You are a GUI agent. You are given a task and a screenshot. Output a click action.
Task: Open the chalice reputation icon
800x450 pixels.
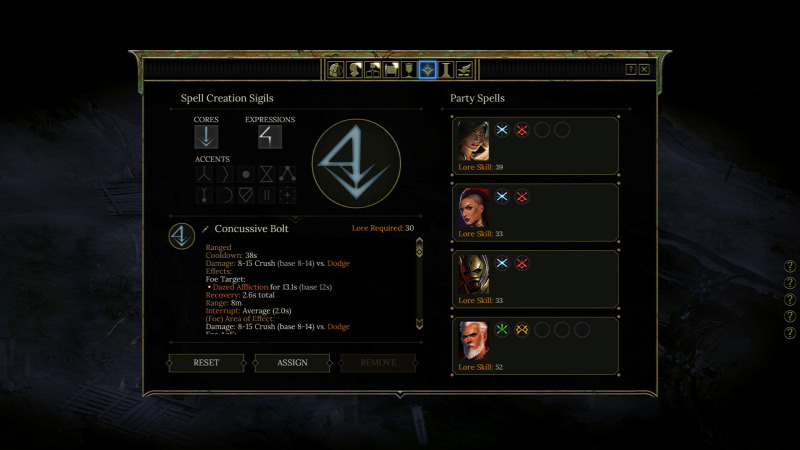409,69
